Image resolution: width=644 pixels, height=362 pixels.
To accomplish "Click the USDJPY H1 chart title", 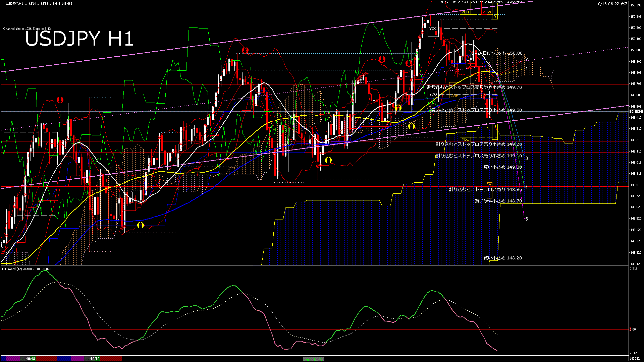I will pos(79,39).
